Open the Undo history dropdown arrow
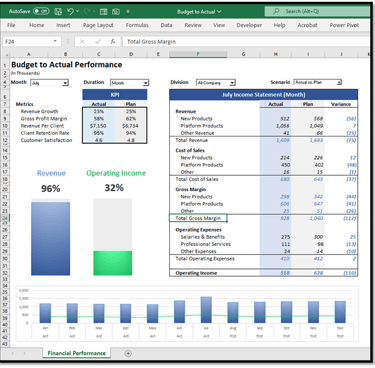375x368 pixels. [78, 11]
